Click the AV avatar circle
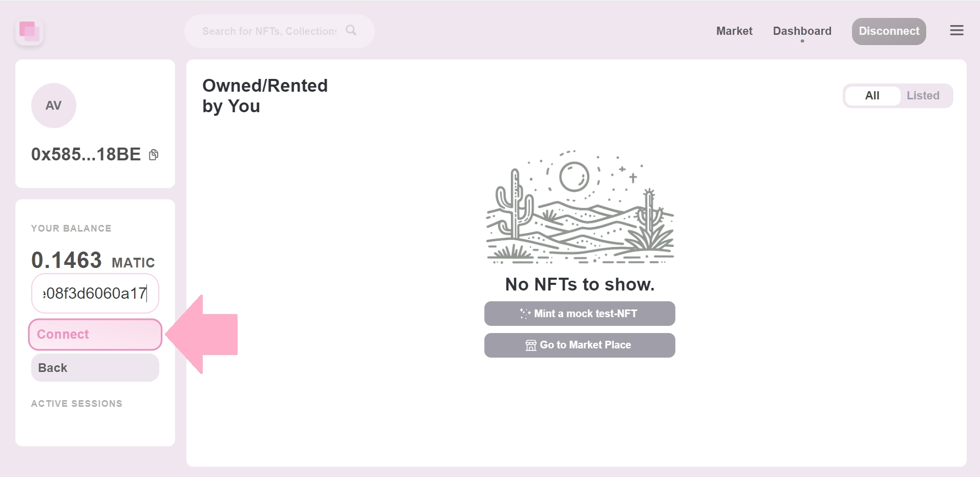980x477 pixels. 54,106
